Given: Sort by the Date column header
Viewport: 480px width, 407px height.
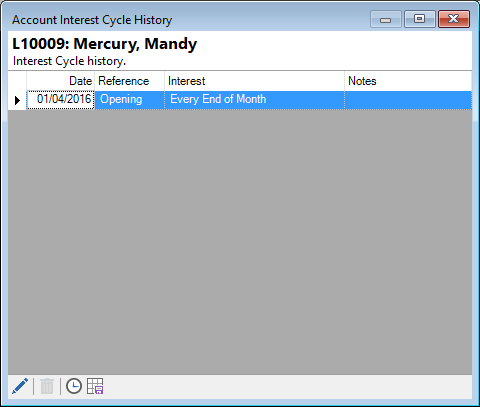Looking at the screenshot, I should pos(61,81).
